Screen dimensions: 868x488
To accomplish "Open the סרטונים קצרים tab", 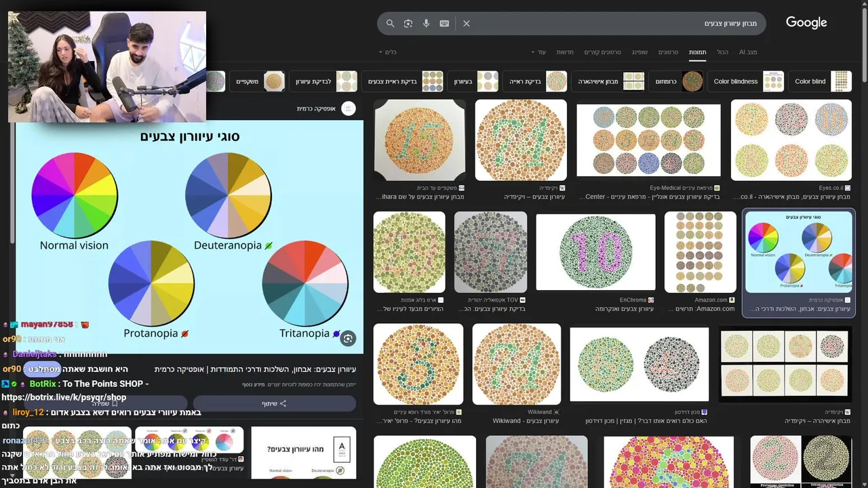I will coord(602,52).
